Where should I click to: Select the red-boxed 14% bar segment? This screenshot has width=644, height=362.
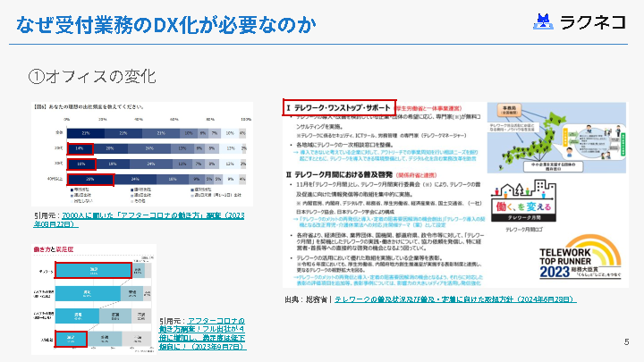(80, 148)
